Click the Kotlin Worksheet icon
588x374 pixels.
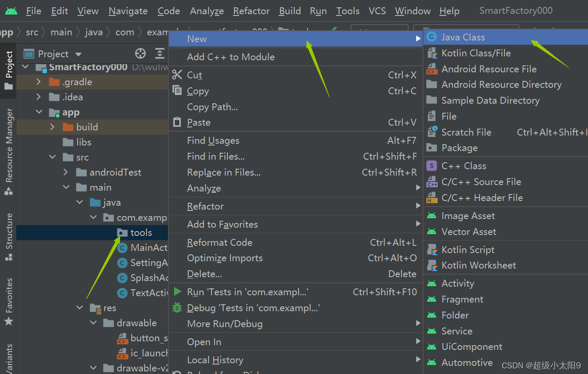(x=432, y=265)
